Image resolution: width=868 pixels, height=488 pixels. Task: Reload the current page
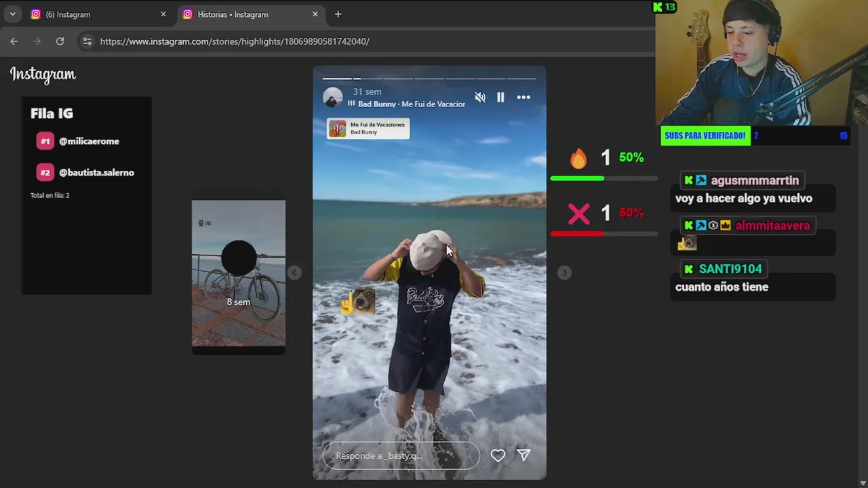click(x=60, y=41)
